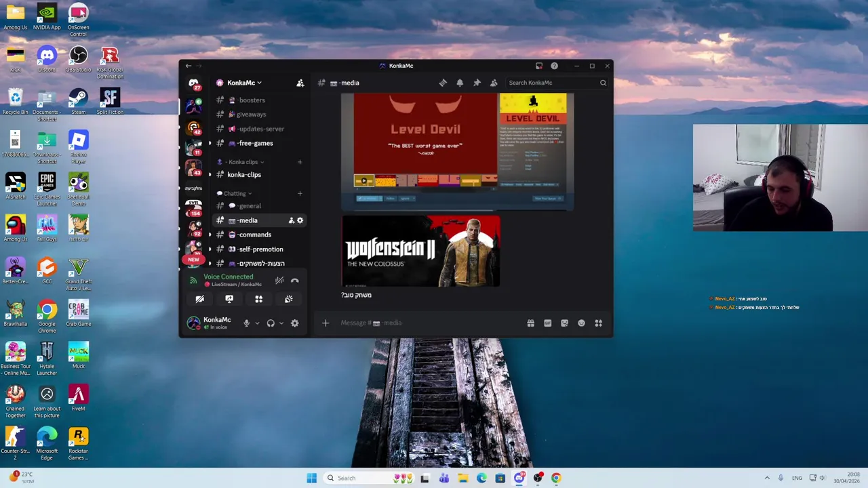Select Steam desktop shortcut
868x488 pixels.
78,102
